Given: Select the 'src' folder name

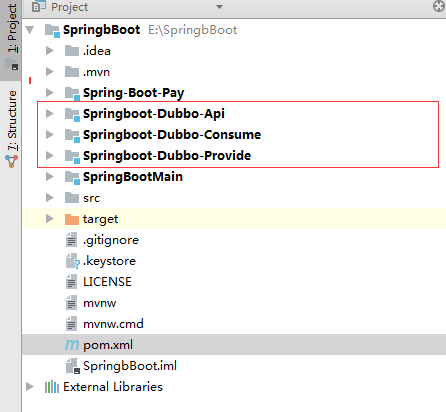Looking at the screenshot, I should (x=91, y=198).
